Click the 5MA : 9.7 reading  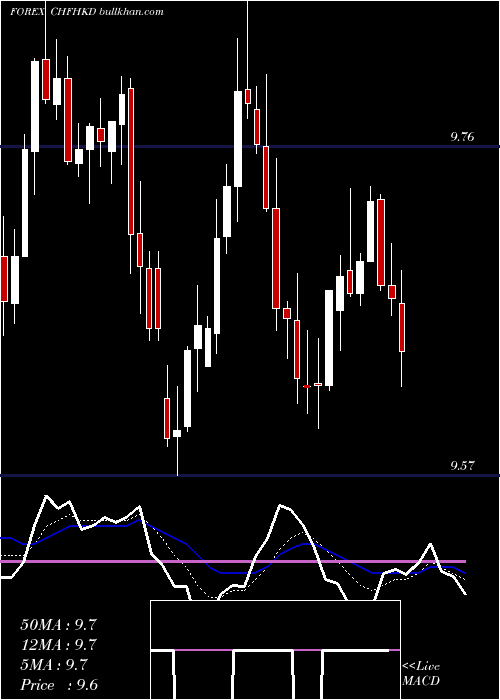(x=54, y=665)
